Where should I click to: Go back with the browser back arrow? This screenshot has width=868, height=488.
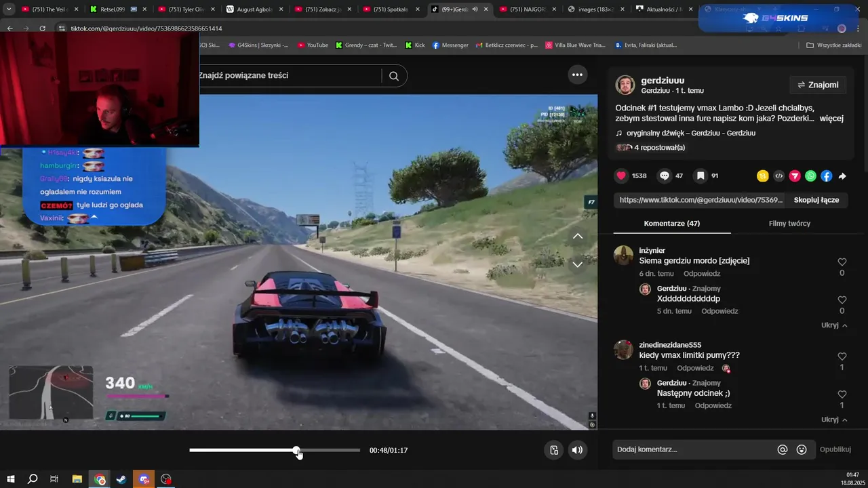[x=10, y=28]
